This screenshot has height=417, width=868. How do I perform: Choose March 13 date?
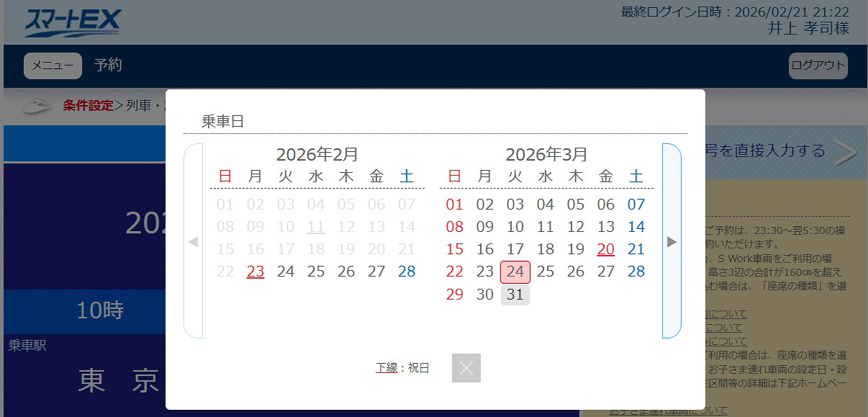click(x=606, y=227)
